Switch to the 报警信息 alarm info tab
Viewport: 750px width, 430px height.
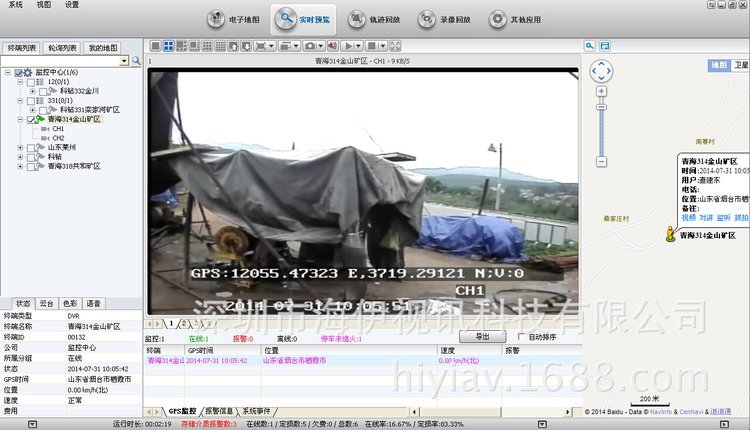point(218,411)
